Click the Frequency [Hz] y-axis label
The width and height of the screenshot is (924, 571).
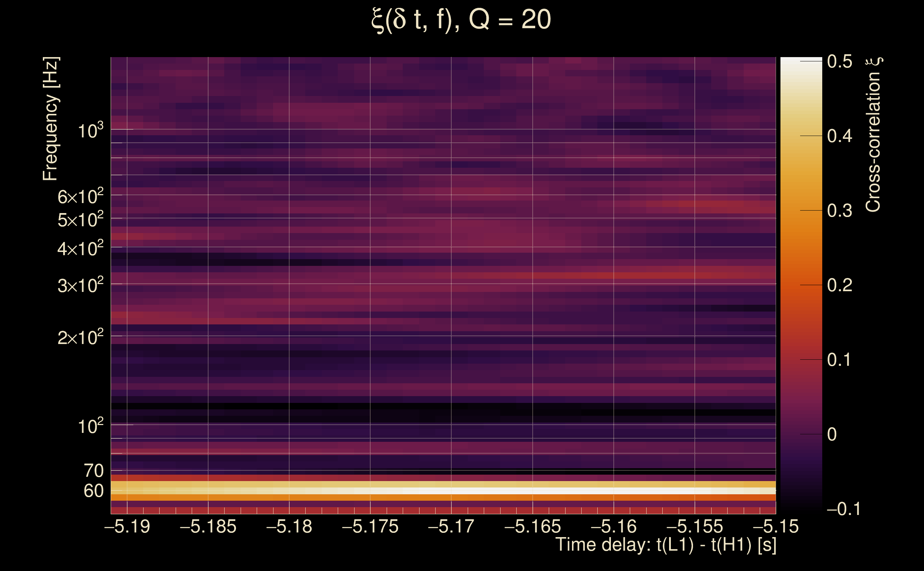[51, 118]
